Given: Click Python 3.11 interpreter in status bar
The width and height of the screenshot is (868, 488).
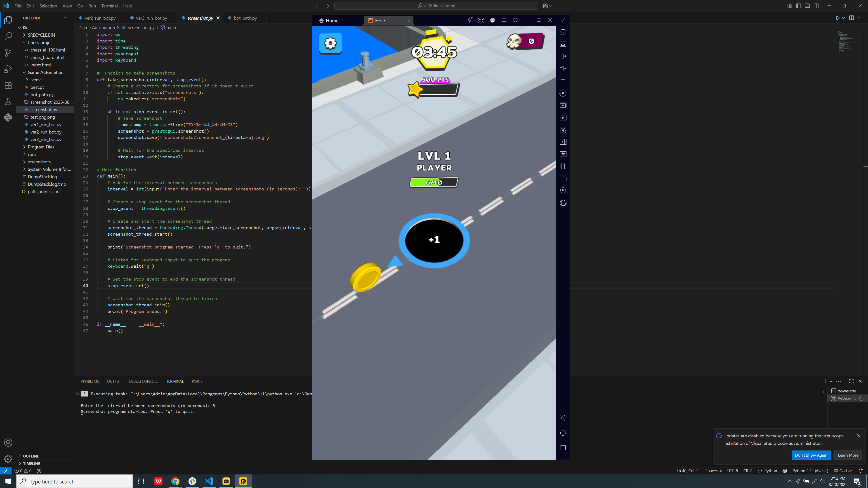Looking at the screenshot, I should [x=810, y=471].
